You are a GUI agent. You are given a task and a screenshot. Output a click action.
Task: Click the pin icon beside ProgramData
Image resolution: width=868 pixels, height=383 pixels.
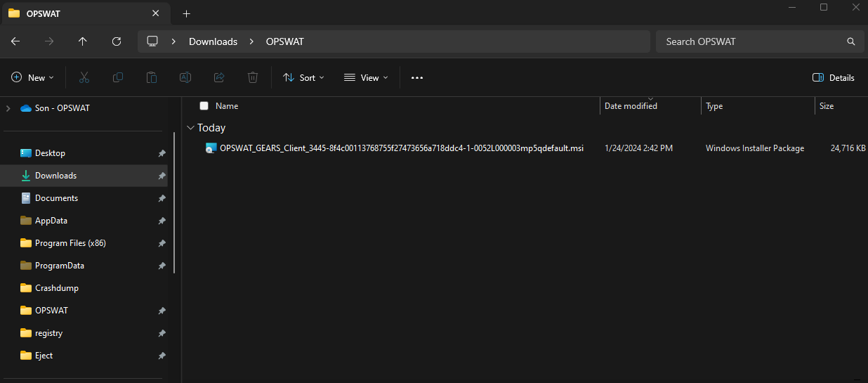click(x=162, y=266)
